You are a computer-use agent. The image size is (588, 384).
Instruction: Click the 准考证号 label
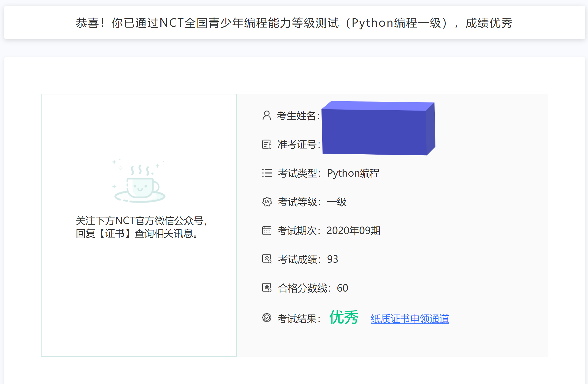299,144
